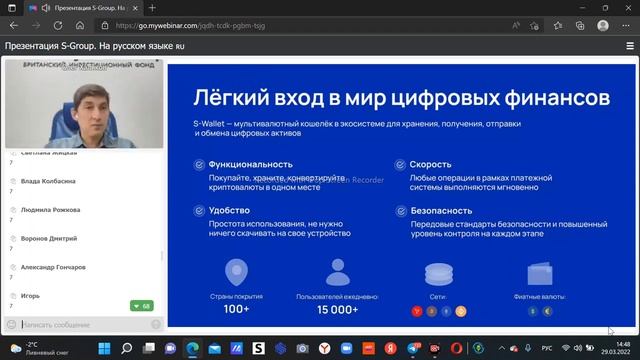Open the Camera app from taskbar

click(302, 349)
